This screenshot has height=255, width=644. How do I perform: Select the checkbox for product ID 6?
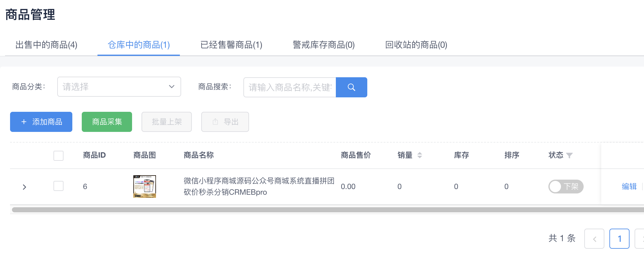(58, 186)
